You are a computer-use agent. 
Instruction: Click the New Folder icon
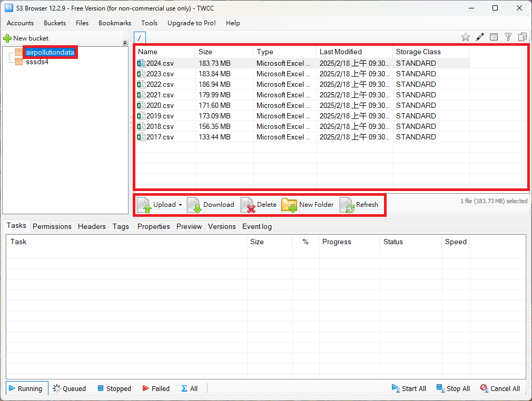coord(289,205)
